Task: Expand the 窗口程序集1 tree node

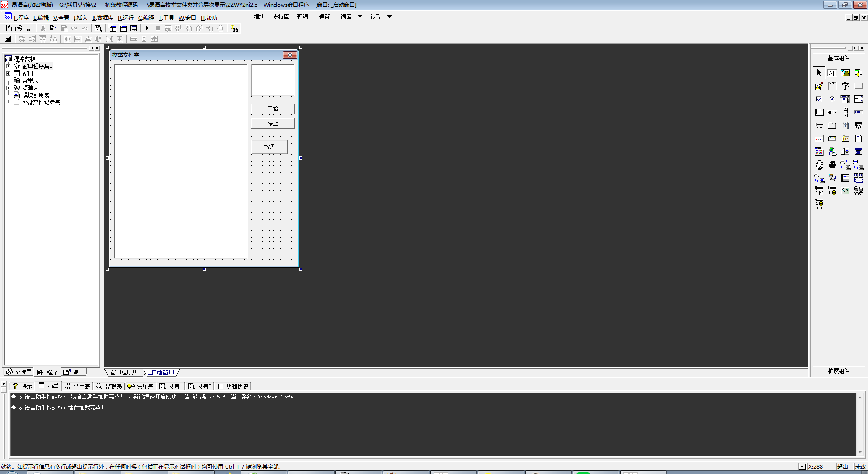Action: tap(8, 66)
